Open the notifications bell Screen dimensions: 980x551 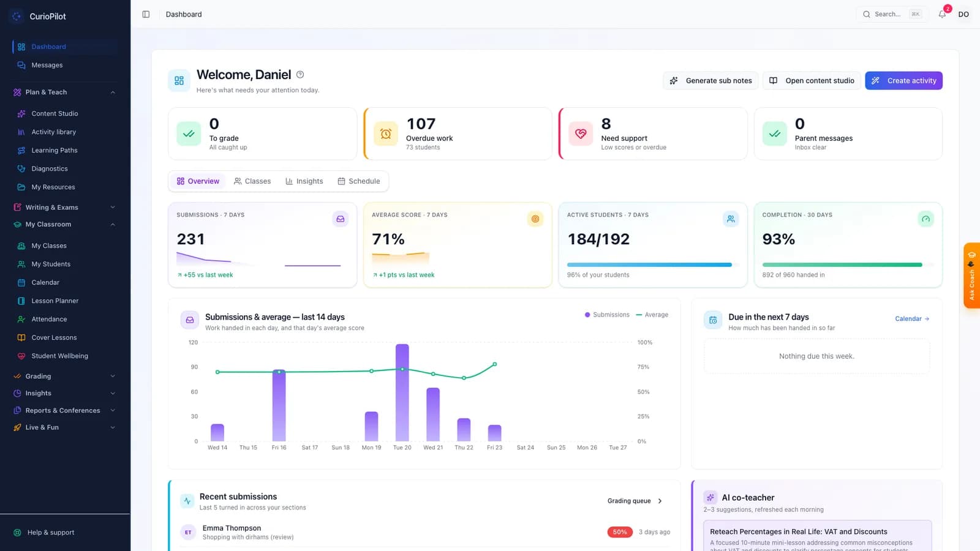coord(942,14)
